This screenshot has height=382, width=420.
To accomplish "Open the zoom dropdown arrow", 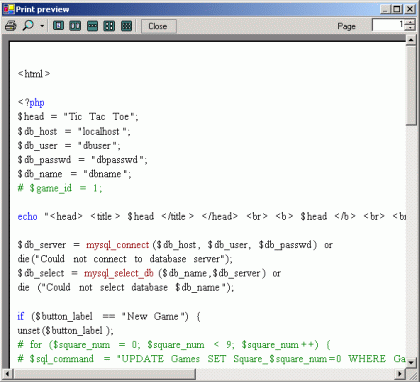I will (x=42, y=26).
